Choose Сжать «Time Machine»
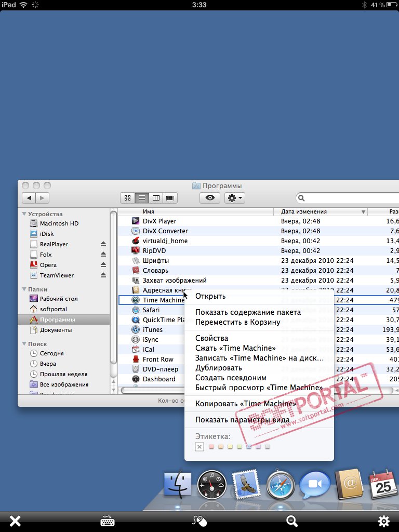This screenshot has height=532, width=399. point(259,348)
